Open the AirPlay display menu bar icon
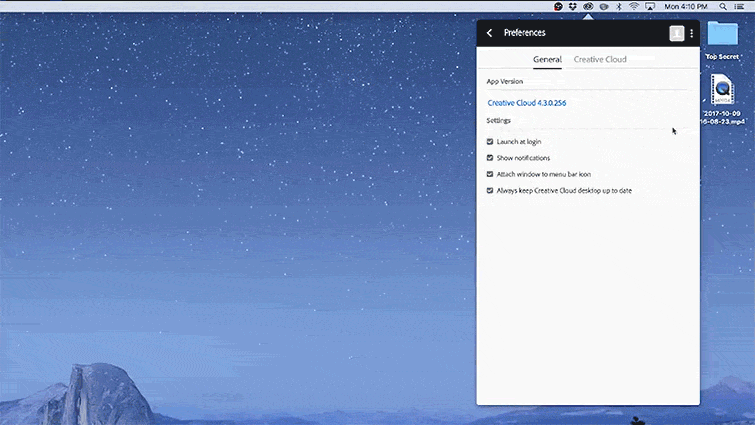 650,6
